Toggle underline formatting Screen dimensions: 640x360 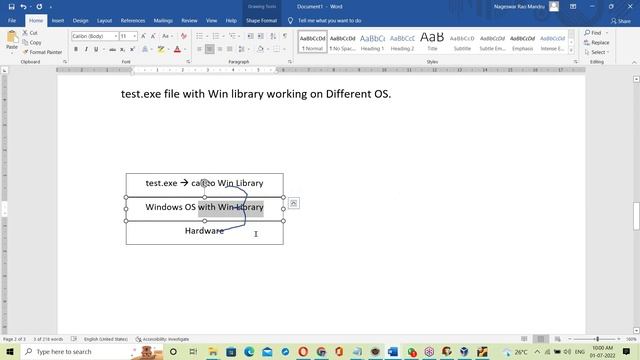(x=96, y=49)
